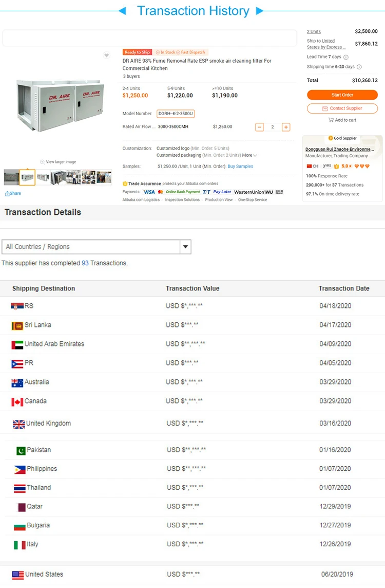This screenshot has width=385, height=588.
Task: Click the Share icon below thumbnails
Action: coord(7,193)
